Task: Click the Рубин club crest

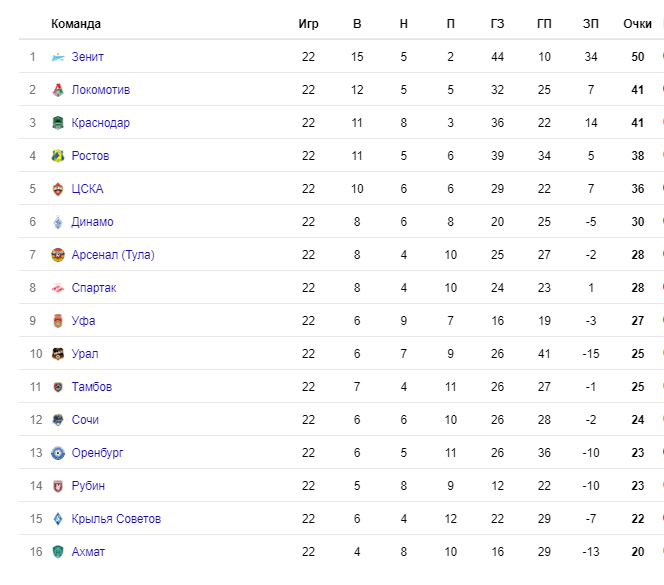Action: [x=58, y=486]
